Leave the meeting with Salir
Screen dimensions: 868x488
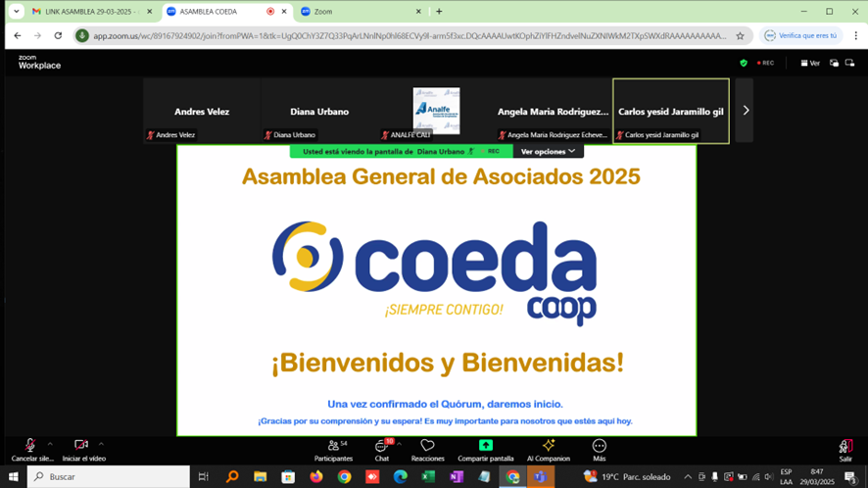pos(844,447)
